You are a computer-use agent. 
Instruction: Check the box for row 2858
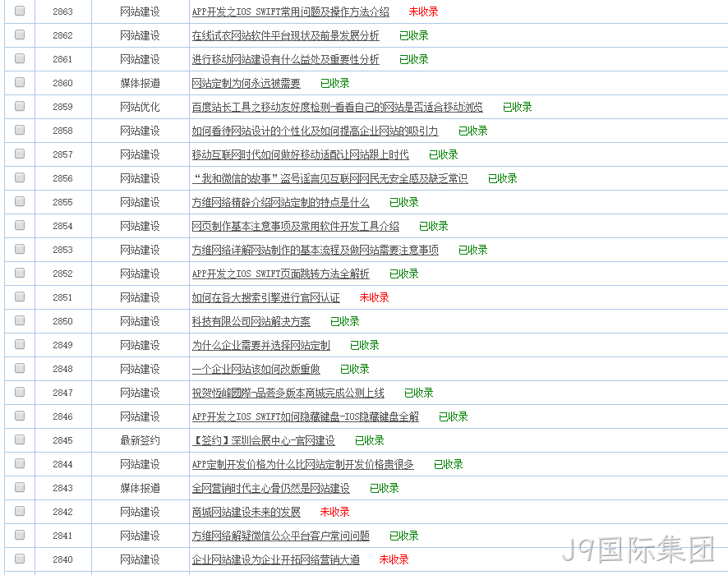coord(20,130)
